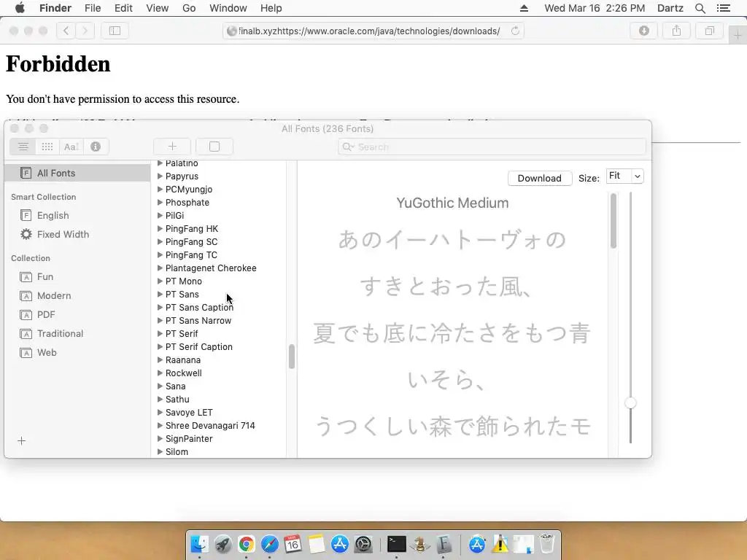The image size is (747, 560).
Task: Toggle the Safari sidebar button
Action: (x=115, y=31)
